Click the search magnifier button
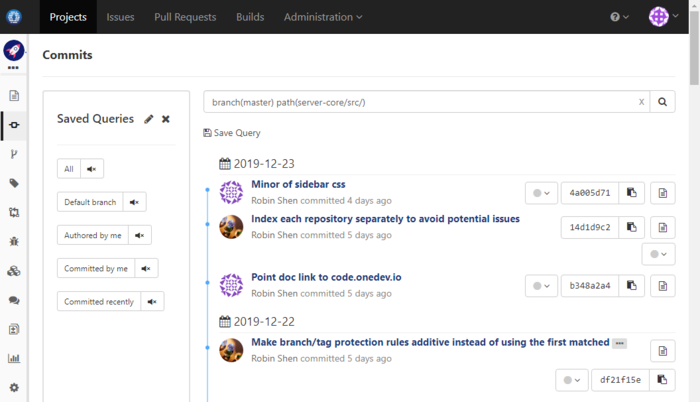Screen dimensions: 700x402 [663, 102]
